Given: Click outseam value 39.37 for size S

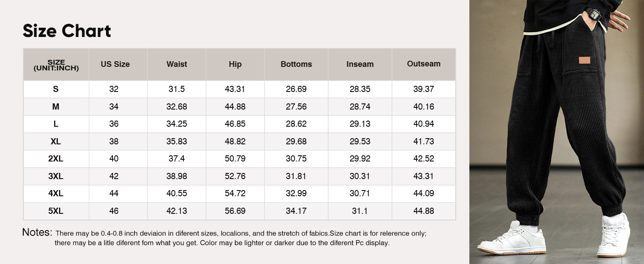Looking at the screenshot, I should click(x=424, y=89).
